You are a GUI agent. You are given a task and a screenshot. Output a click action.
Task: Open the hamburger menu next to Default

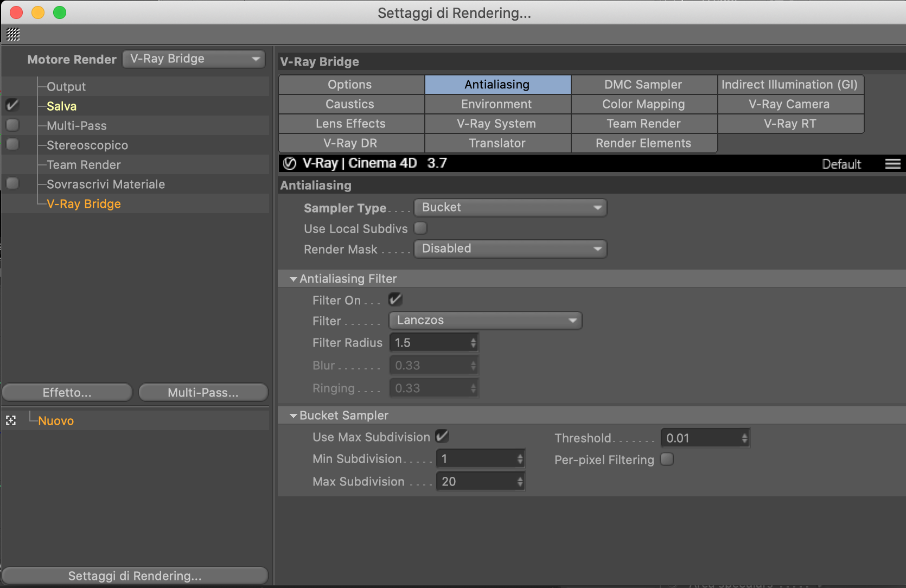(892, 164)
